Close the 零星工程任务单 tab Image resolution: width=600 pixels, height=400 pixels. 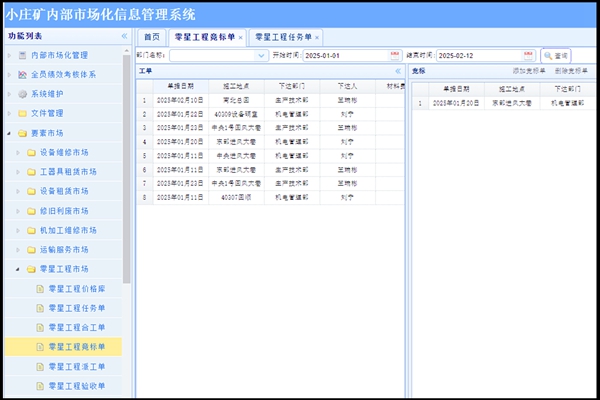pos(317,37)
